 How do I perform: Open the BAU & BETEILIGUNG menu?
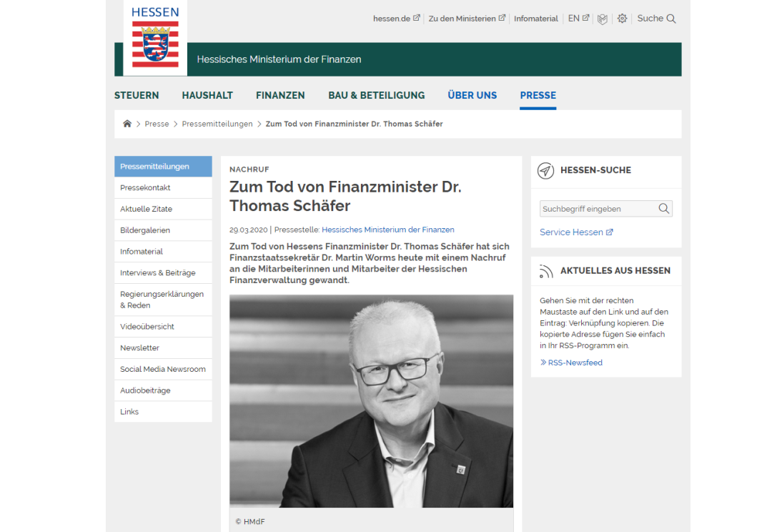[x=376, y=95]
